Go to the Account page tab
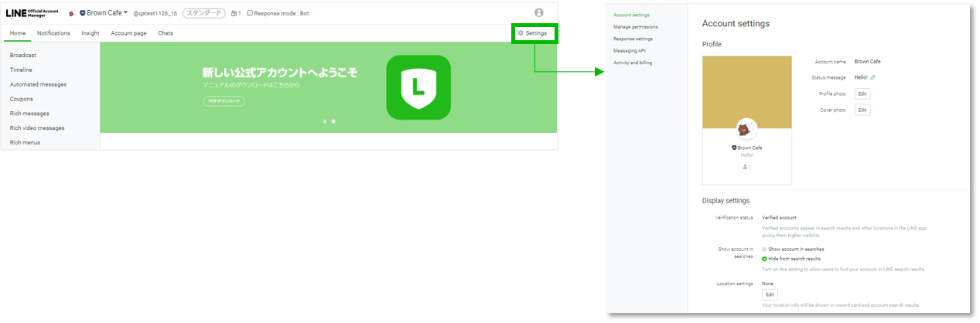Screen dimensions: 980x323 [x=128, y=33]
